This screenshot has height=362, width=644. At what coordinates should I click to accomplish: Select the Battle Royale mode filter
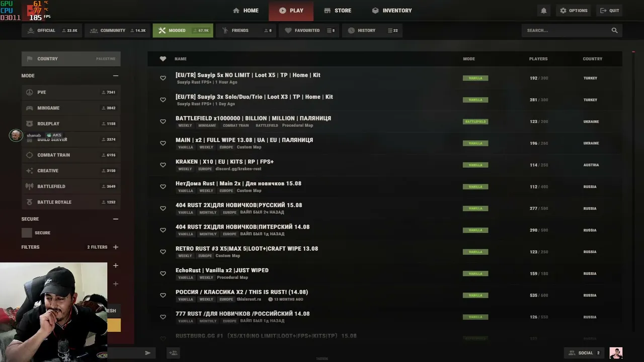71,202
